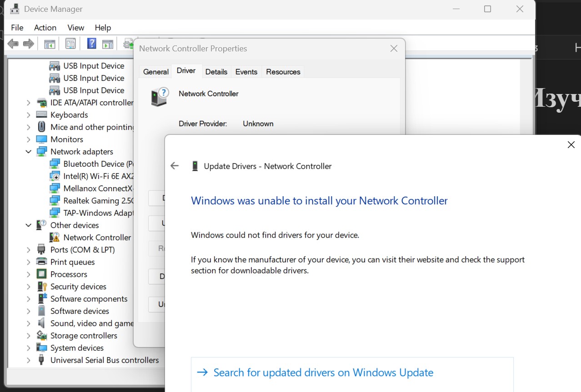Viewport: 581px width, 392px height.
Task: Select Bluetooth Device in Network adapters
Action: [x=99, y=164]
